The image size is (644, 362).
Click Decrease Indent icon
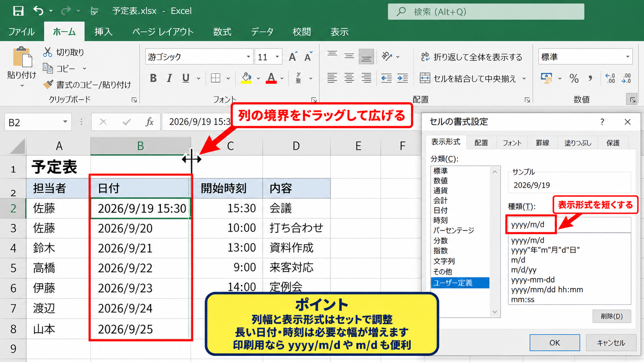[386, 78]
